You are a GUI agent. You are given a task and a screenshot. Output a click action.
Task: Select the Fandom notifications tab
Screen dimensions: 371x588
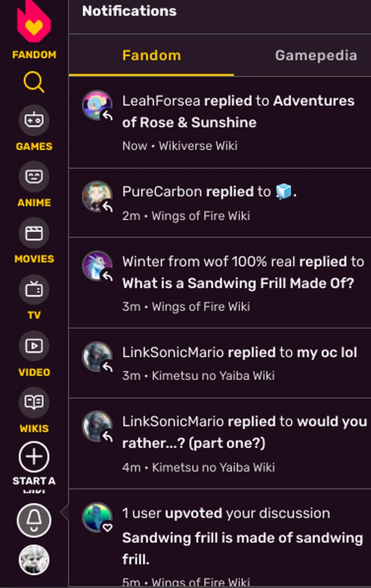[151, 56]
